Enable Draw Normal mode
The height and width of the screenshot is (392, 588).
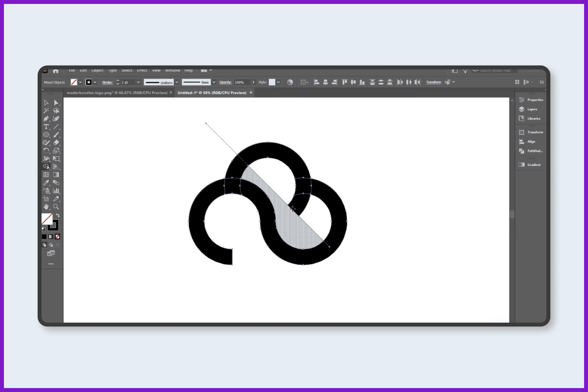coord(44,245)
